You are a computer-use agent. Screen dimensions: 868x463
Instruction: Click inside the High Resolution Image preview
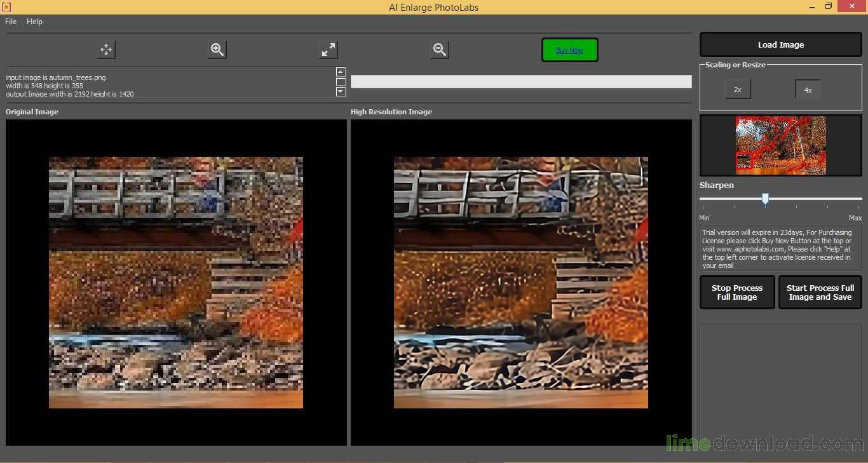pos(520,282)
